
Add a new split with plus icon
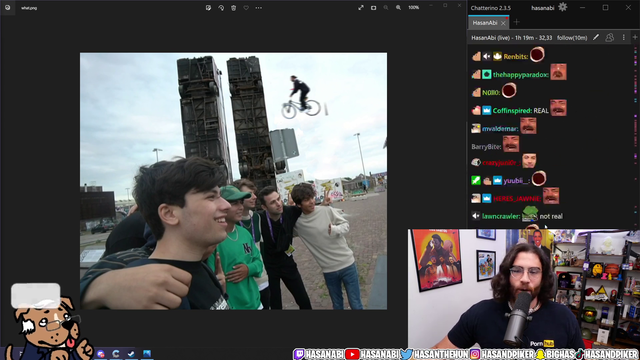(x=635, y=37)
